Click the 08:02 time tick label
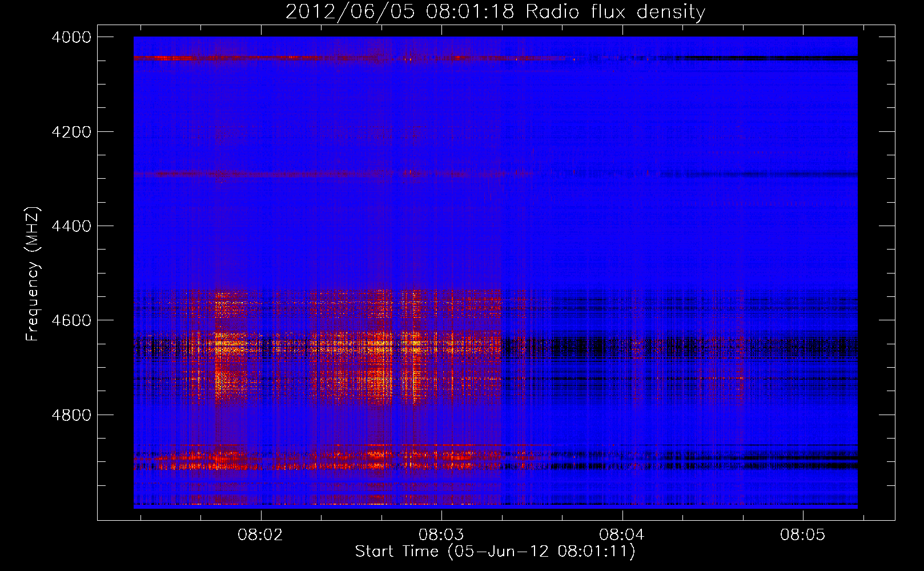 point(260,535)
